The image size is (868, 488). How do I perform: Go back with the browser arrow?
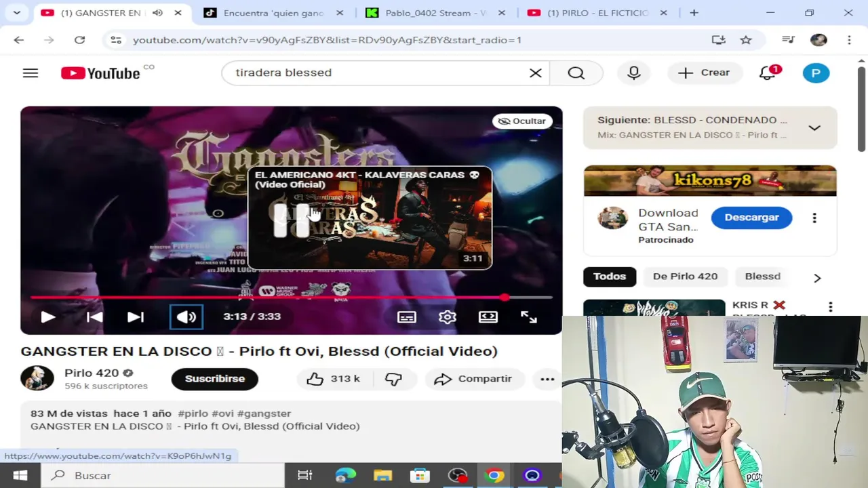click(x=19, y=40)
